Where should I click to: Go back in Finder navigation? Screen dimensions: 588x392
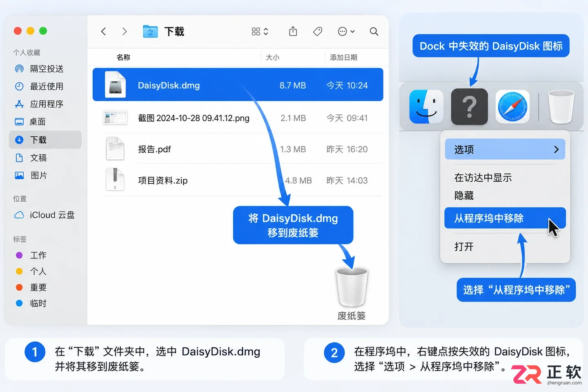[x=104, y=31]
